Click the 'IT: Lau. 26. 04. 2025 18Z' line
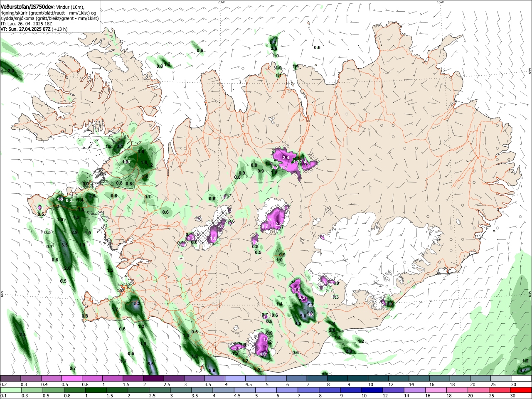The height and width of the screenshot is (399, 532). (x=26, y=24)
